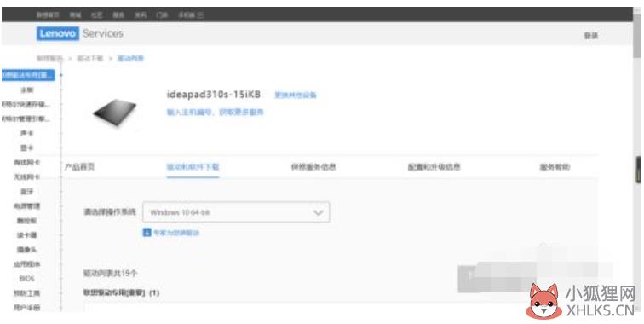Select 触控板 in the sidebar
644x324 pixels.
(x=27, y=220)
